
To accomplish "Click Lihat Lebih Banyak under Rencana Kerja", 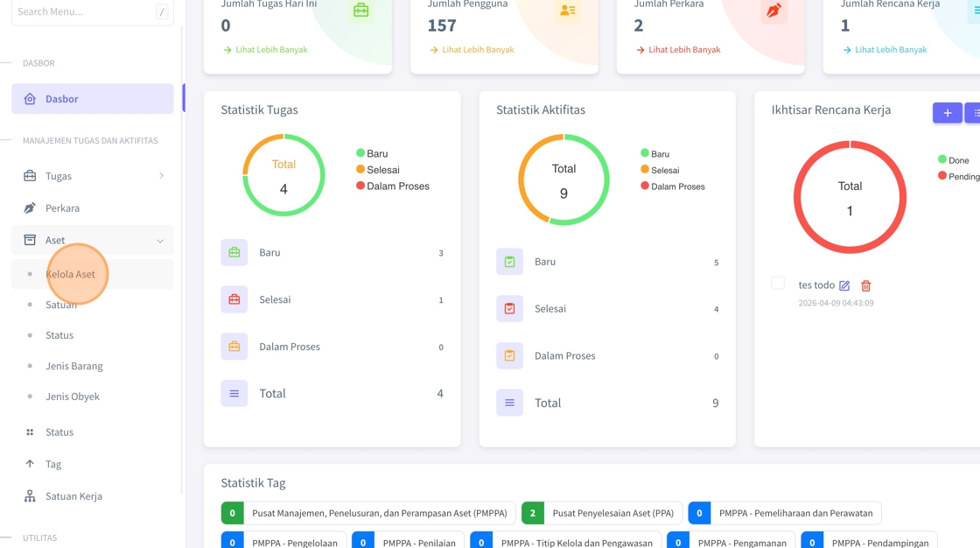I will click(x=885, y=49).
